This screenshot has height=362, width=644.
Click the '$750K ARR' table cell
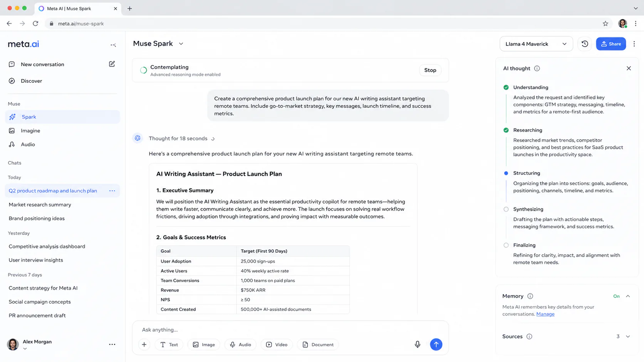[293, 290]
